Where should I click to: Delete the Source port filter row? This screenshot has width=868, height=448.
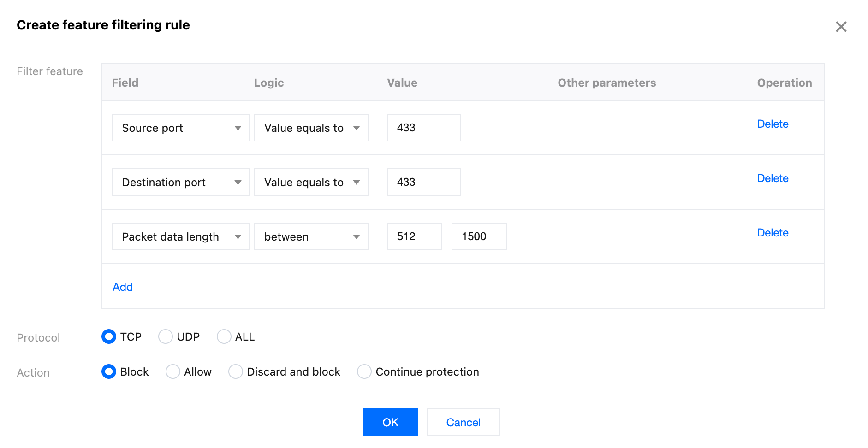(773, 124)
